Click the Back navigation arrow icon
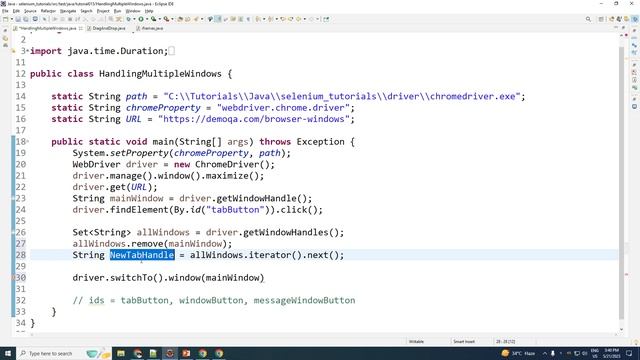This screenshot has width=640, height=360. pos(299,19)
